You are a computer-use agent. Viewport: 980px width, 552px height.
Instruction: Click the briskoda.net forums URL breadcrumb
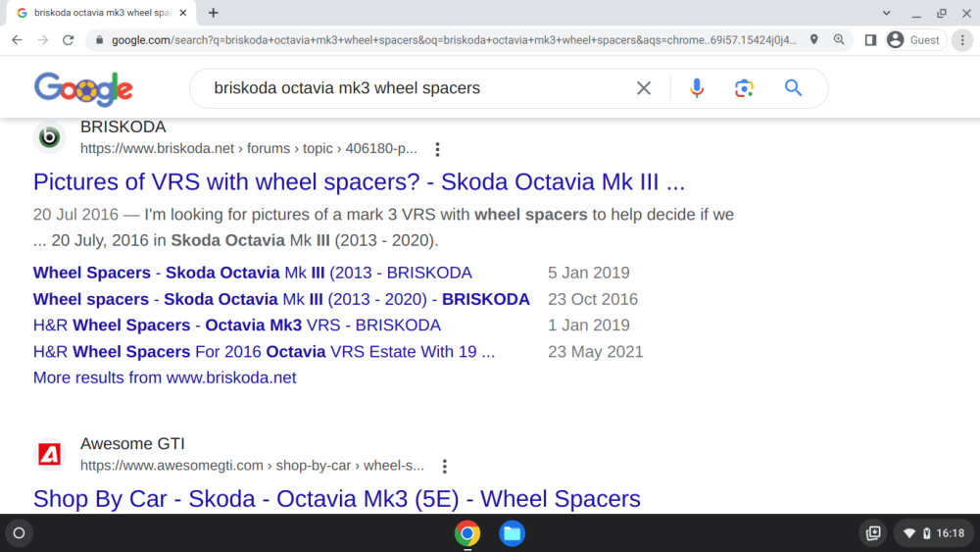(x=249, y=149)
